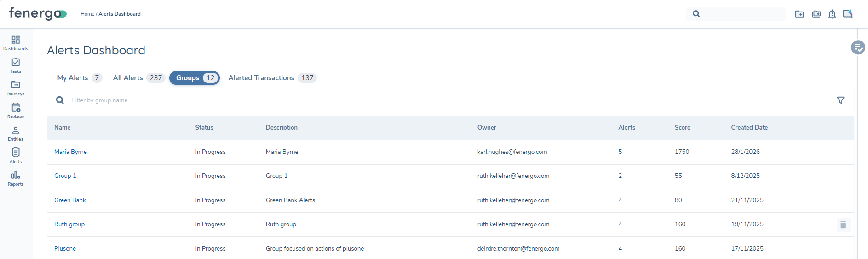Click created date 28/1/2026
Image resolution: width=868 pixels, height=259 pixels.
(745, 152)
